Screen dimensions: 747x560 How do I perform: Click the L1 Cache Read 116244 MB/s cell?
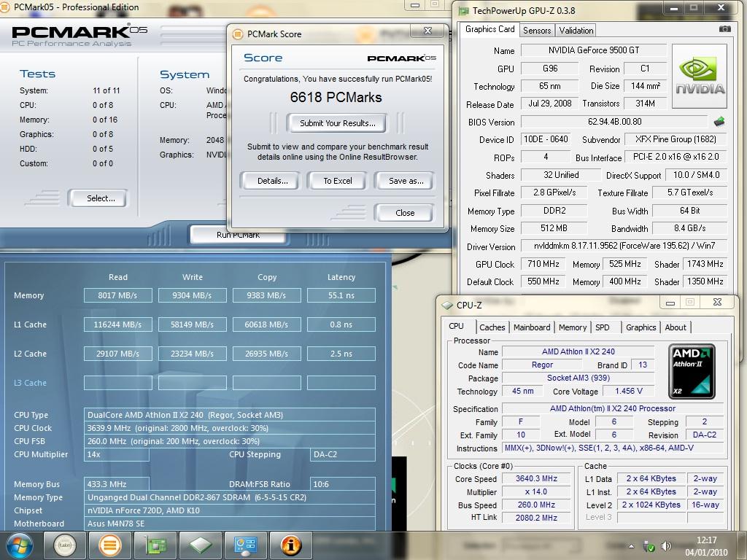coord(117,324)
